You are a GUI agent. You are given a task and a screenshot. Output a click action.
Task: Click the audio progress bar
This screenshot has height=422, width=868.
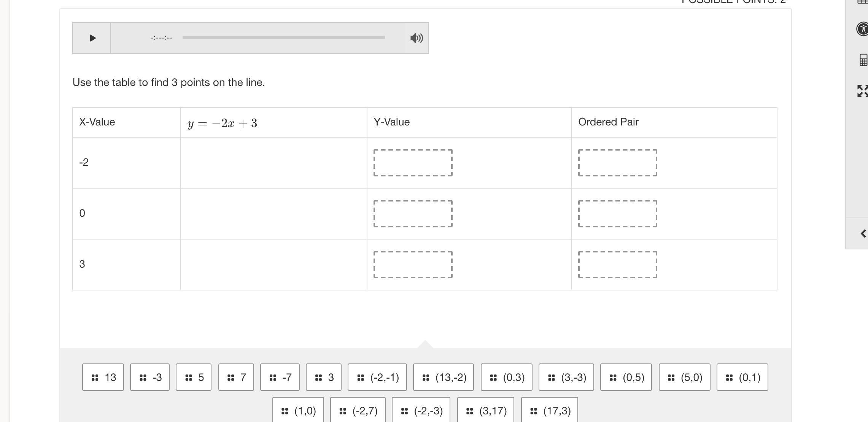(283, 37)
